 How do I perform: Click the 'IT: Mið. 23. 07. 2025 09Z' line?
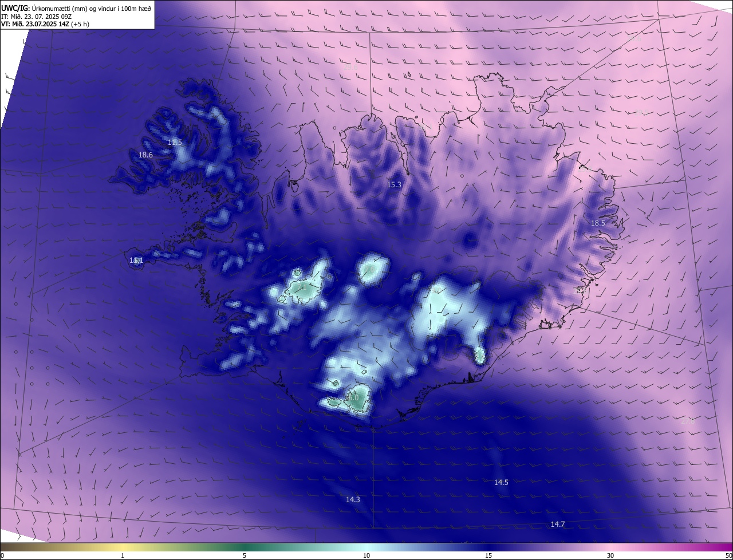click(x=37, y=17)
